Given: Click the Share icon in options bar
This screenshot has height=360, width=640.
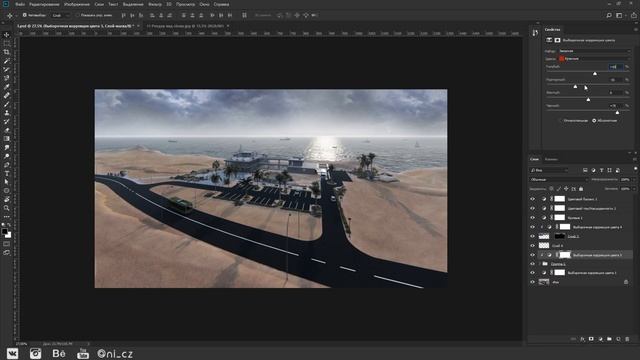Looking at the screenshot, I should pos(634,15).
